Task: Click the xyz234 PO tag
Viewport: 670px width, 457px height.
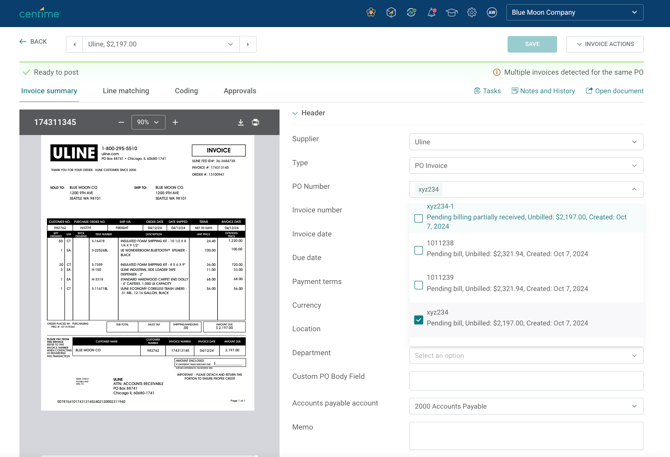Action: (428, 189)
